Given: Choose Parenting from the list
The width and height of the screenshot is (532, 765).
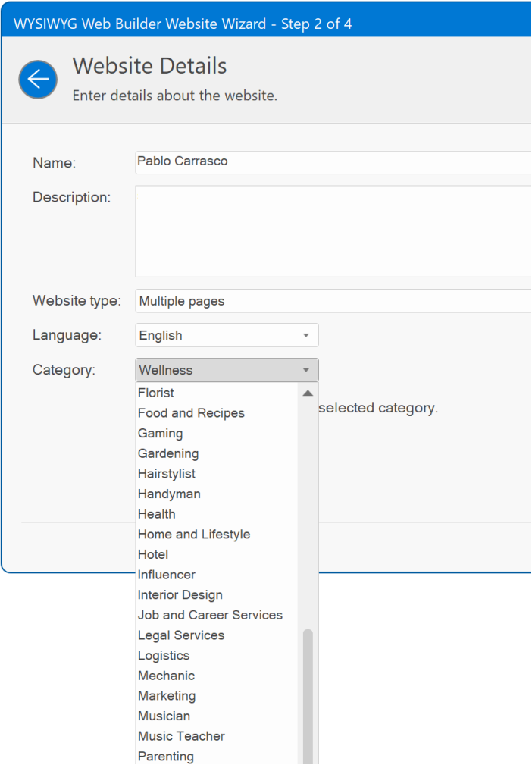Looking at the screenshot, I should coord(217,756).
